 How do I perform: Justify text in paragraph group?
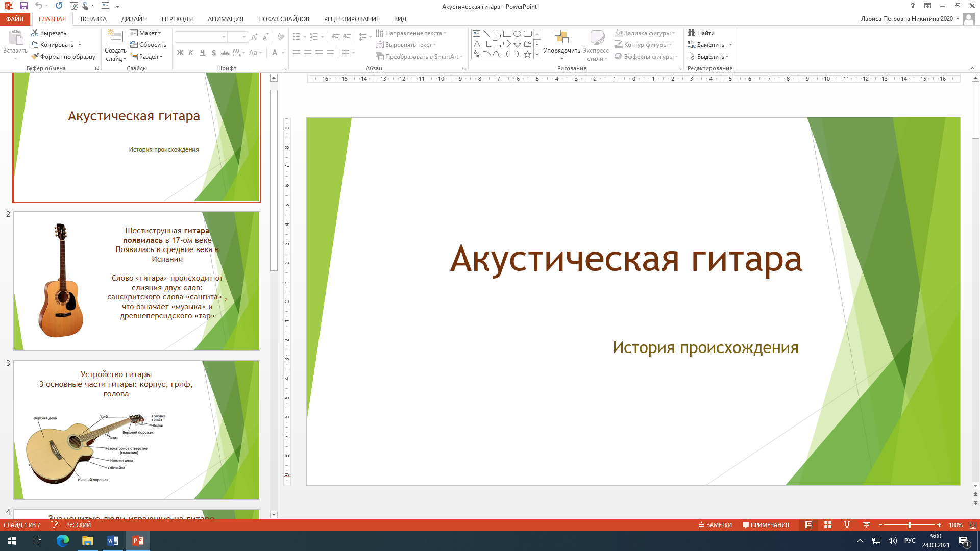(x=330, y=53)
